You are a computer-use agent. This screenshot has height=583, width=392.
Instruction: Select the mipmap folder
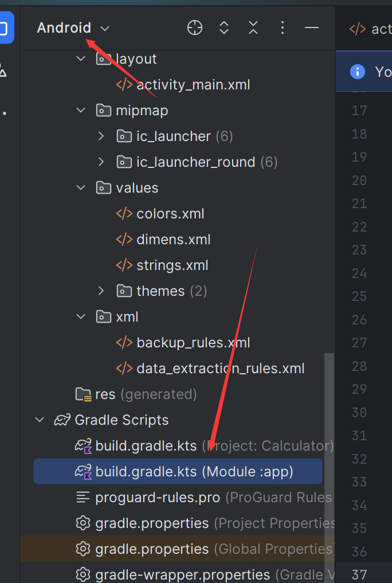[x=142, y=111]
